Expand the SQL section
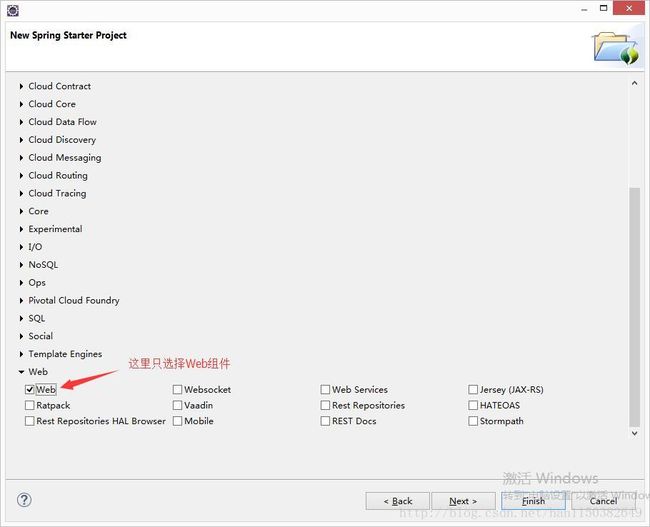The width and height of the screenshot is (650, 527). [x=21, y=318]
